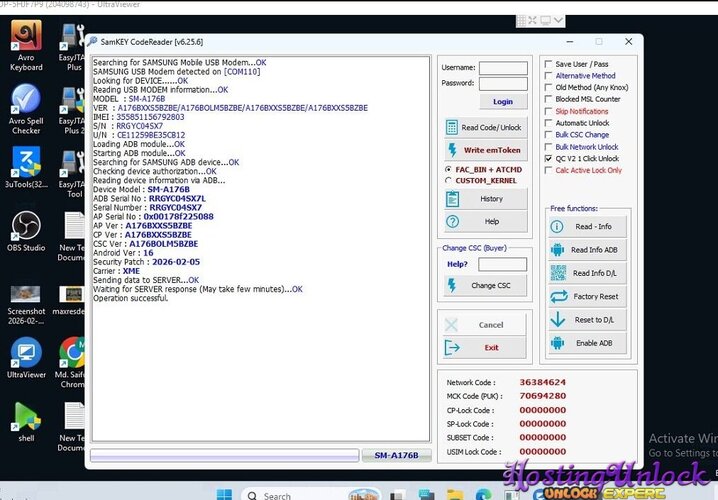This screenshot has width=718, height=500.
Task: Click the CSC Ver A176BOLM5BZBE line
Action: tap(146, 244)
